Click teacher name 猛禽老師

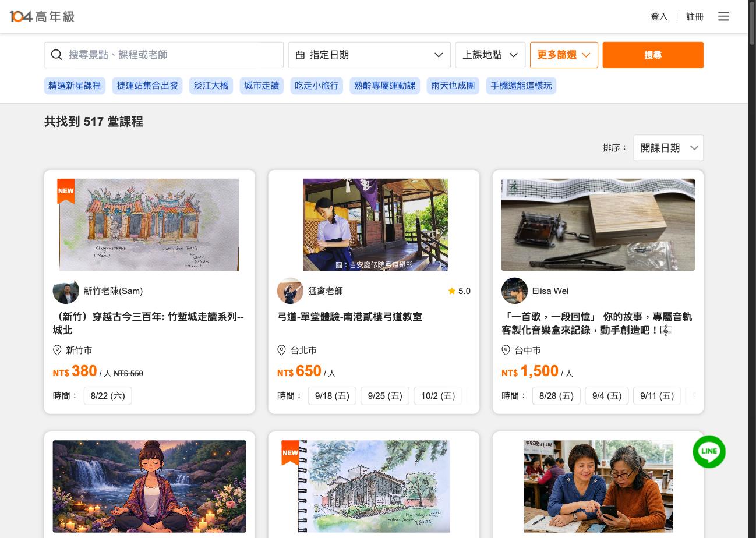click(326, 291)
